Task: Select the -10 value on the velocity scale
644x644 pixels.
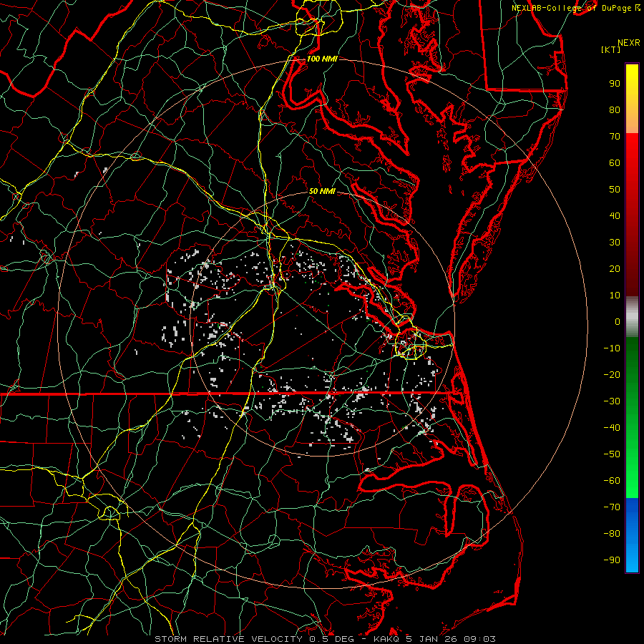Action: click(612, 348)
